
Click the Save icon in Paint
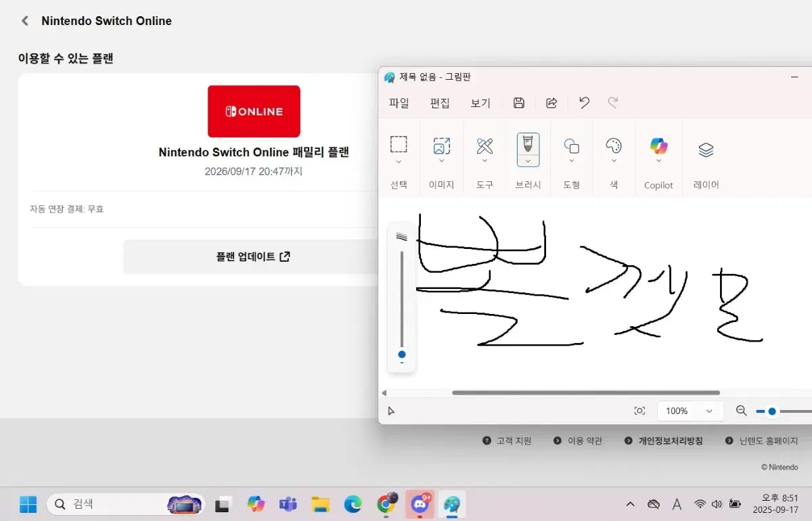pos(518,102)
